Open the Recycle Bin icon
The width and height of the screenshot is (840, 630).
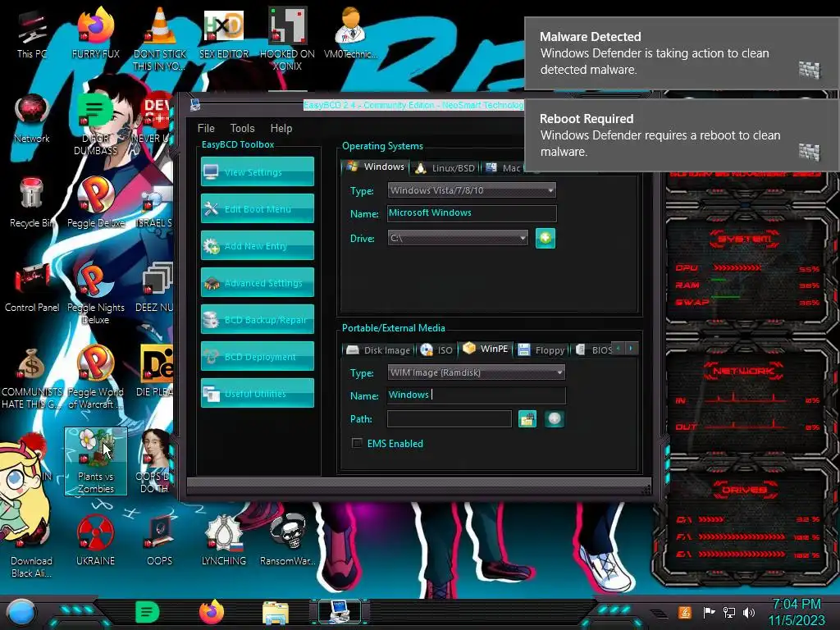click(32, 203)
